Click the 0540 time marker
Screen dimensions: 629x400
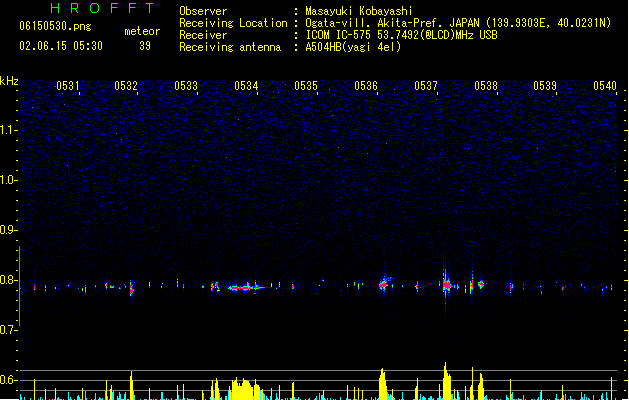pyautogui.click(x=605, y=85)
